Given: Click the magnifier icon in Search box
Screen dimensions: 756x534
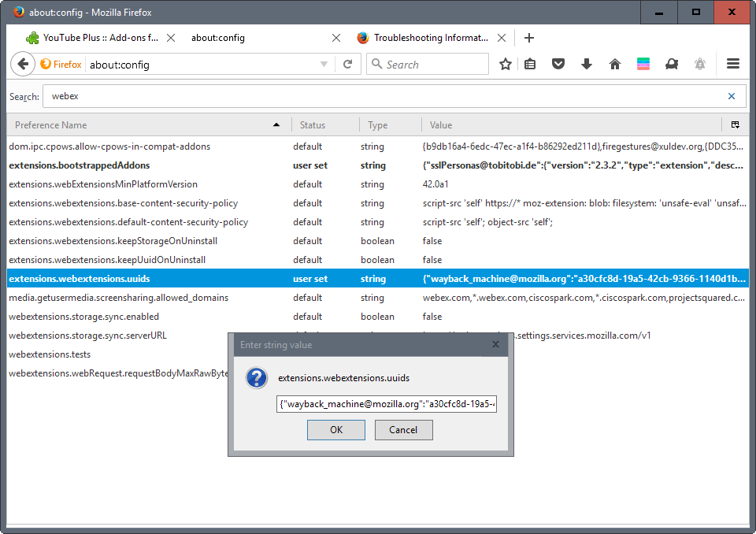Looking at the screenshot, I should [377, 64].
